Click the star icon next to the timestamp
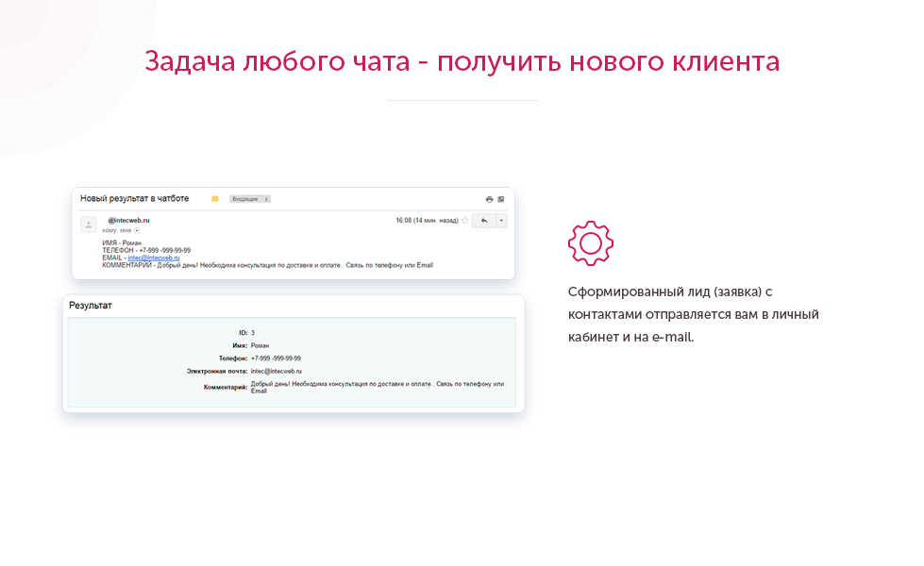 coord(462,219)
